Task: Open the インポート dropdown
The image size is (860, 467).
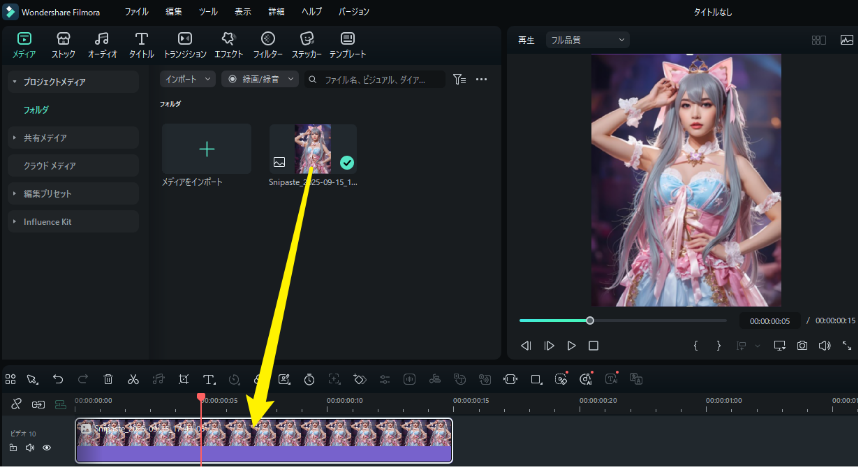Action: 188,79
